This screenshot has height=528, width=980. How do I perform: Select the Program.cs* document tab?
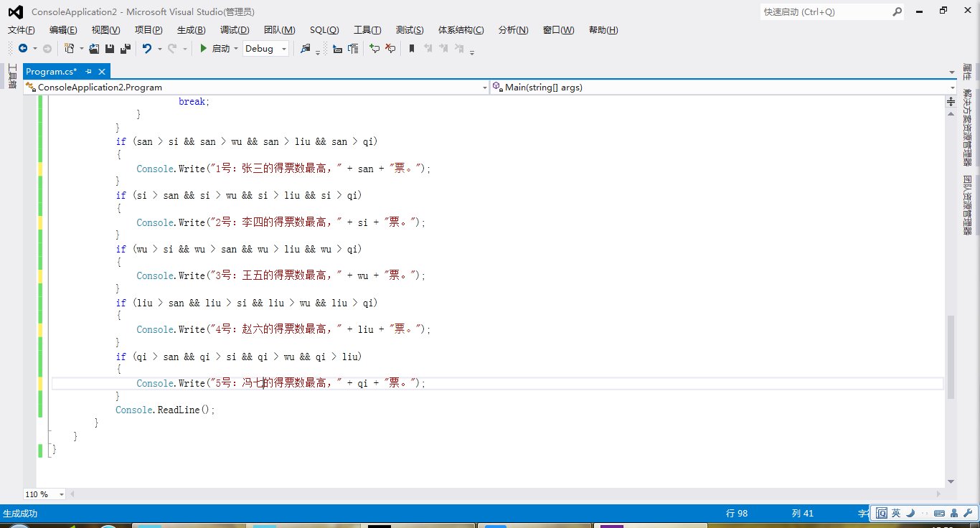[52, 71]
